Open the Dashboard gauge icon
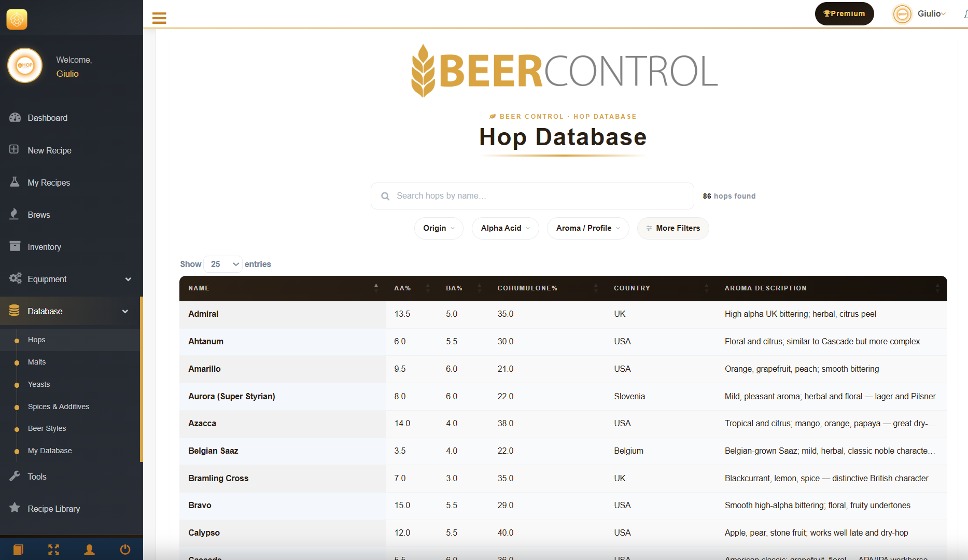968x560 pixels. click(15, 117)
